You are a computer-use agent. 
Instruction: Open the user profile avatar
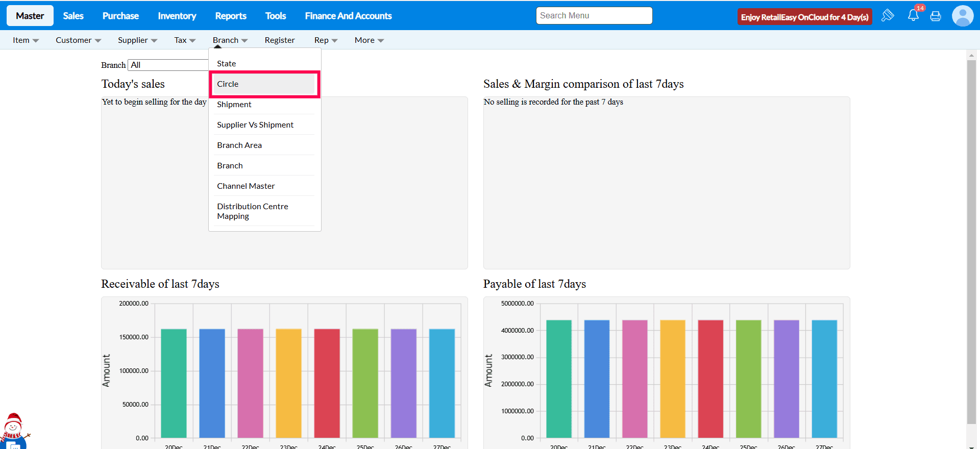point(962,16)
